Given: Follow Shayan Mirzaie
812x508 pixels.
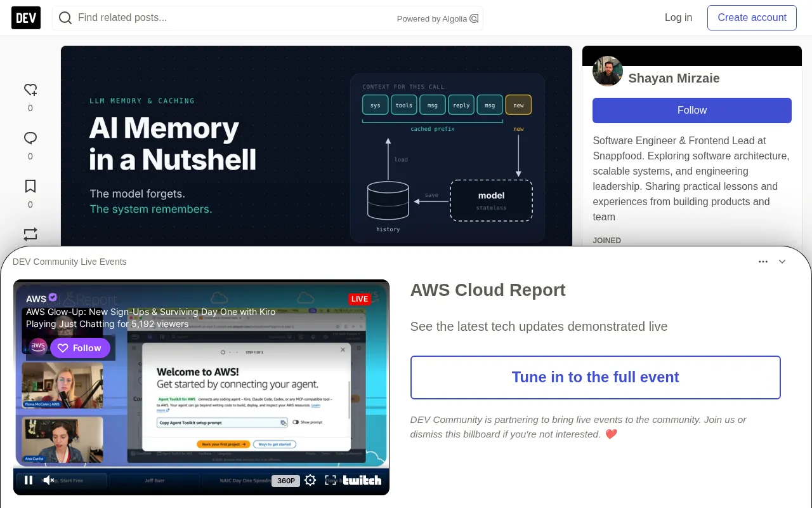Looking at the screenshot, I should (x=692, y=110).
